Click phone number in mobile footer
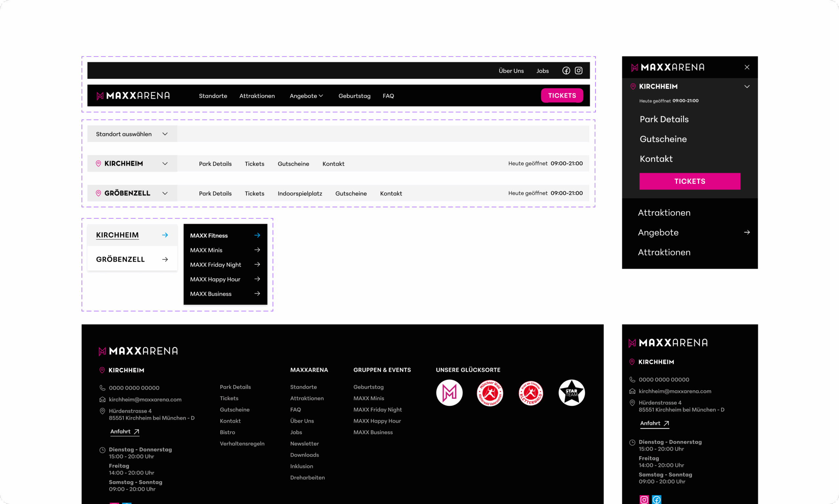839x504 pixels. [x=664, y=380]
